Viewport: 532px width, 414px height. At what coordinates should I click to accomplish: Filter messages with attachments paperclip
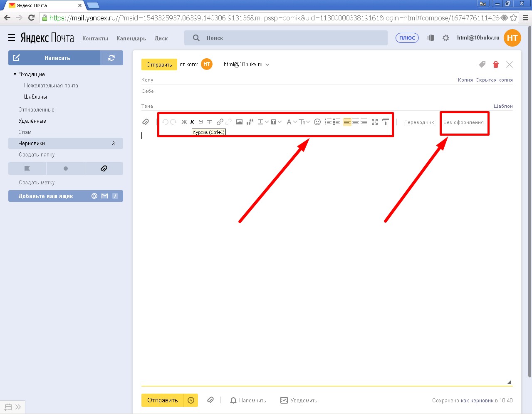click(104, 169)
